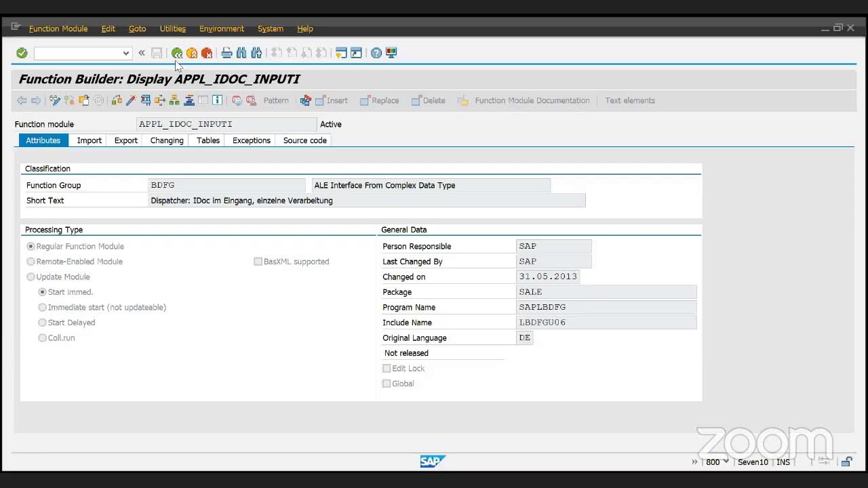Click the yellow Exit icon
The width and height of the screenshot is (868, 488).
click(192, 53)
